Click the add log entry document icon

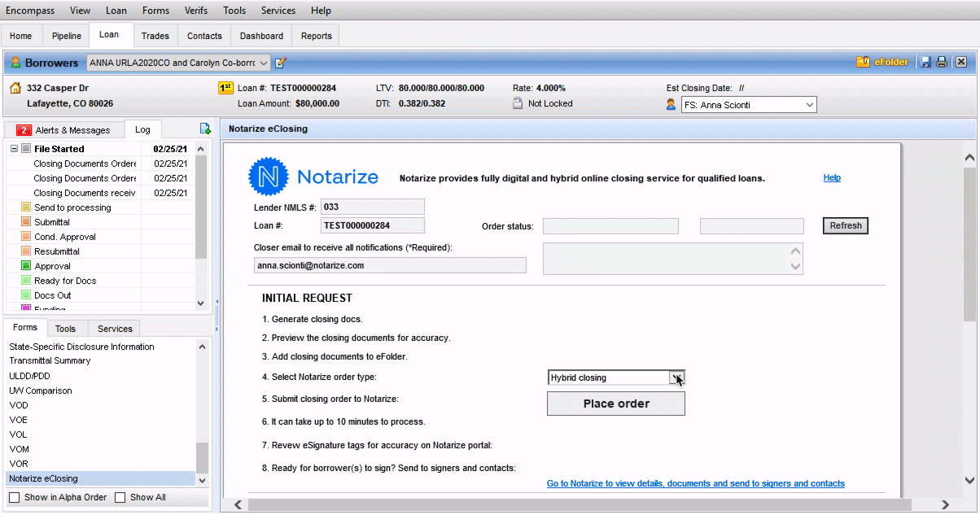coord(205,129)
